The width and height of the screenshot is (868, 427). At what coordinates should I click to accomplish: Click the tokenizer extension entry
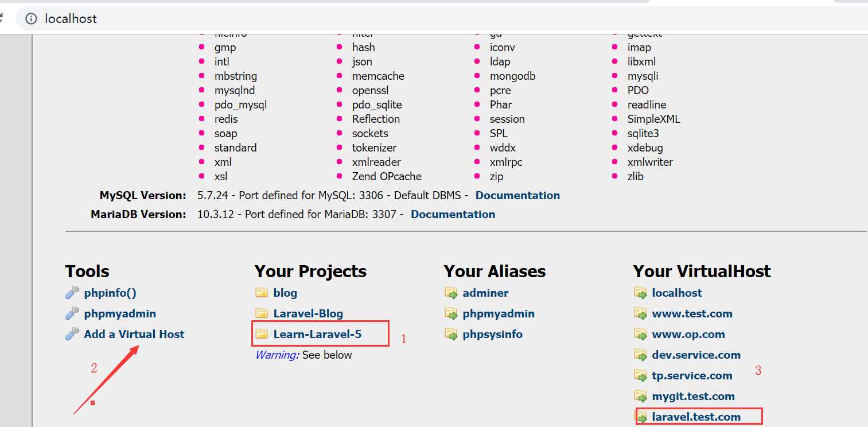pyautogui.click(x=374, y=147)
